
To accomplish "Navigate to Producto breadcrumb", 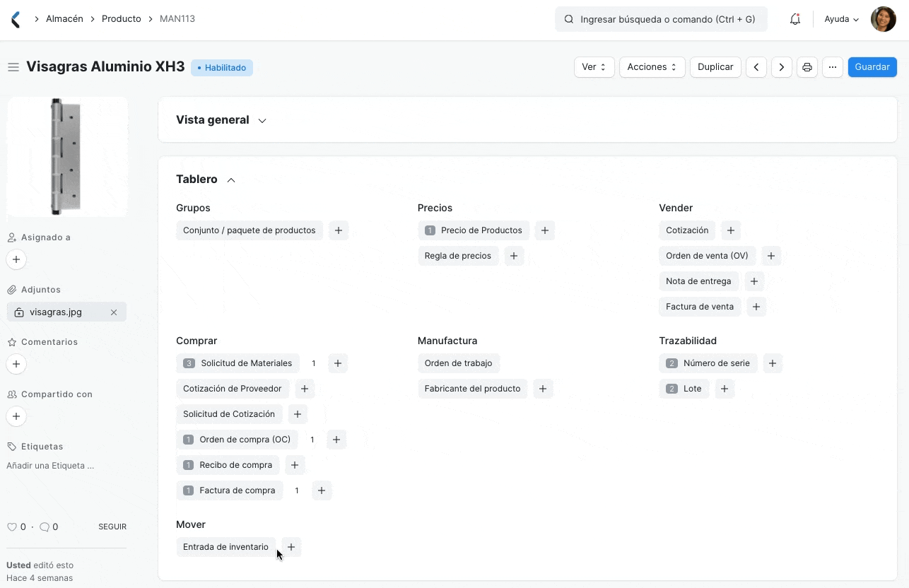I will [x=122, y=19].
